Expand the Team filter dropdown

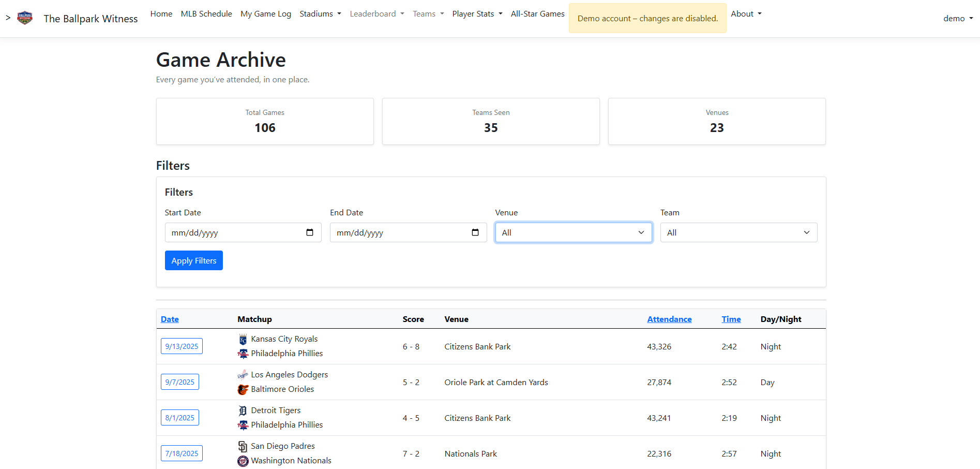(738, 232)
